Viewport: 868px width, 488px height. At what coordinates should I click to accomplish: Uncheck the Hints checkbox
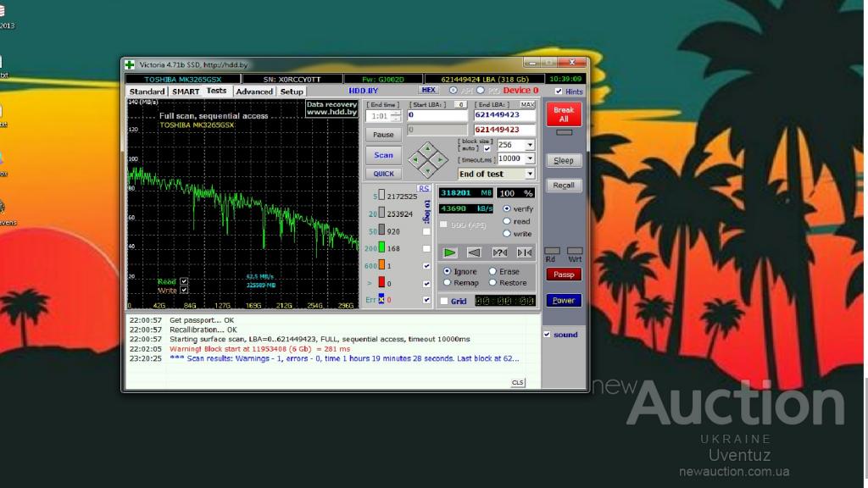click(x=559, y=91)
